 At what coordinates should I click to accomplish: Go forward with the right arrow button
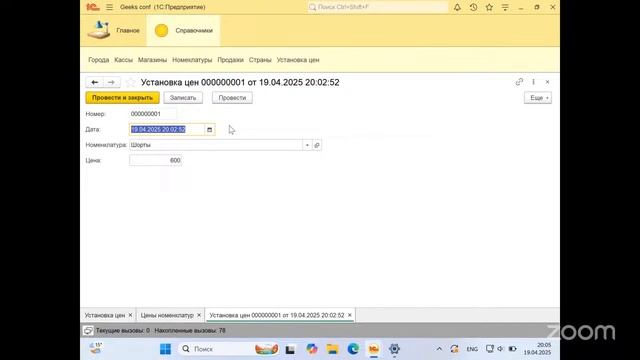[x=111, y=82]
